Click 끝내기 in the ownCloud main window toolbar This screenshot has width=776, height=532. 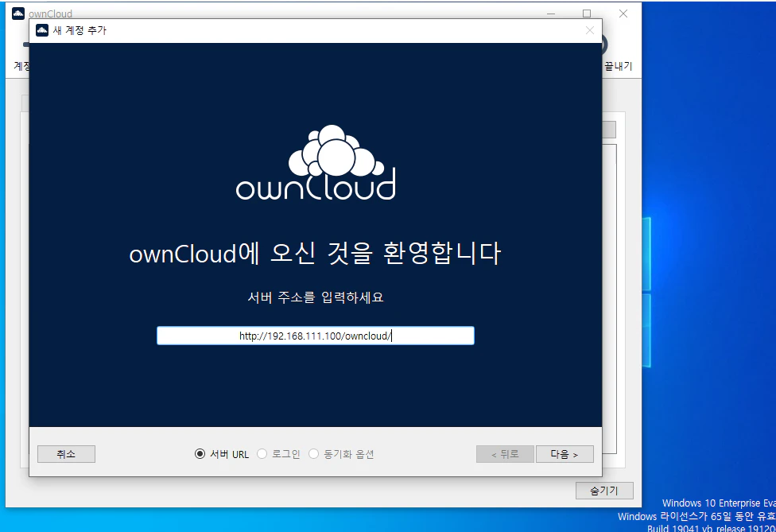click(618, 66)
